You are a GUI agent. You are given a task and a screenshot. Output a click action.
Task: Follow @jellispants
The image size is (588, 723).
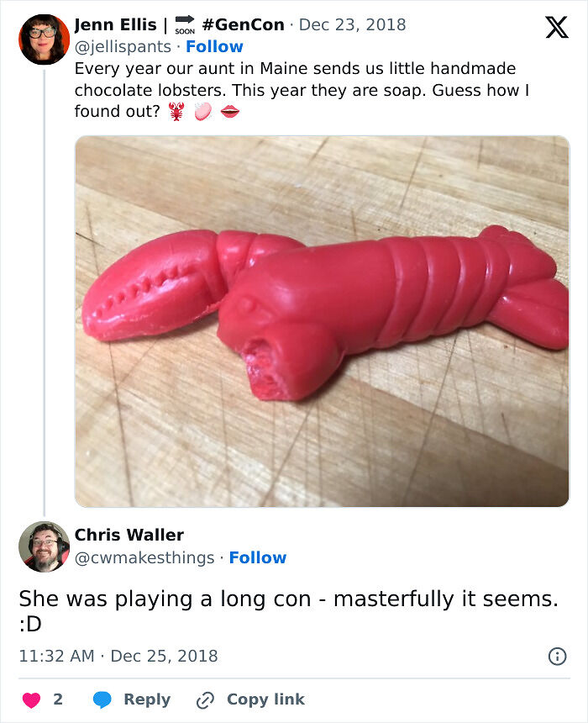click(214, 46)
